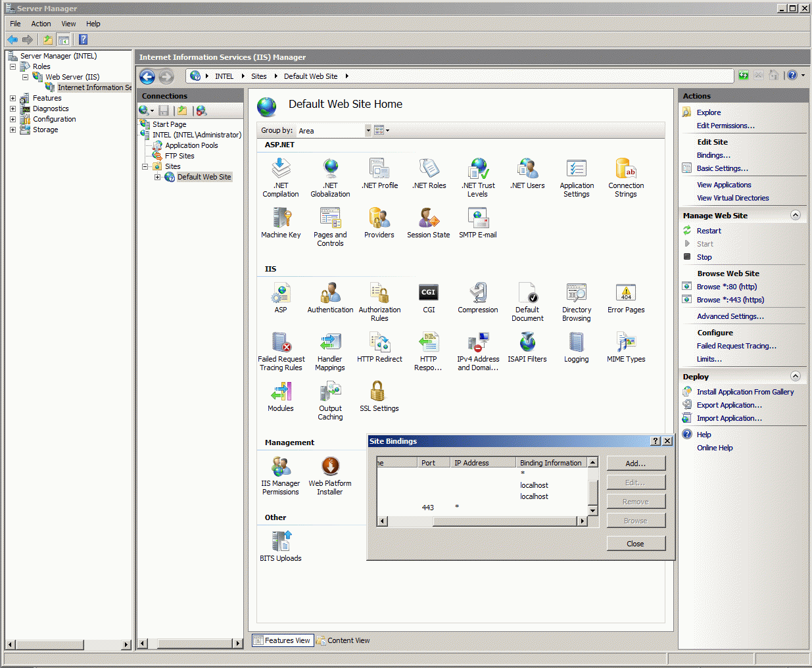Open the Modules feature
Screen dimensions: 812x668
coord(281,396)
